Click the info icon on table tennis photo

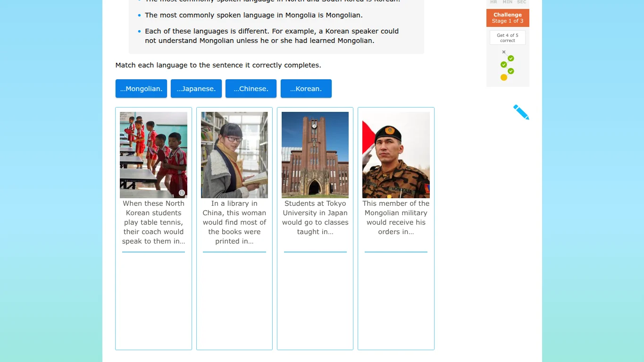(x=182, y=193)
